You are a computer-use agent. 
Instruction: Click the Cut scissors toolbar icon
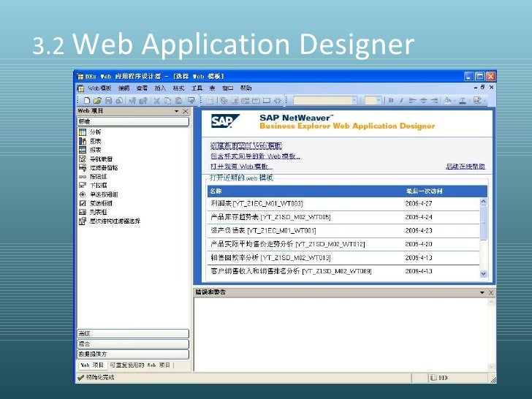click(x=156, y=100)
